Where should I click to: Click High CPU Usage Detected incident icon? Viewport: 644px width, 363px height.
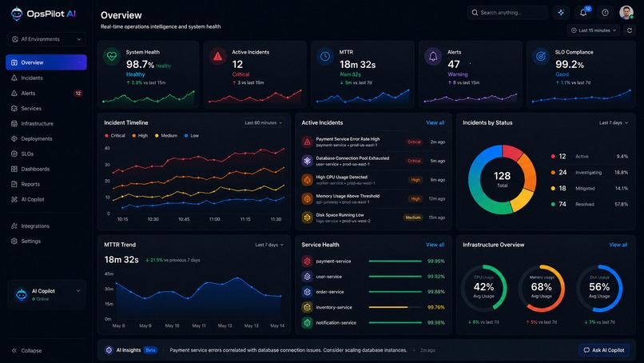tap(307, 180)
